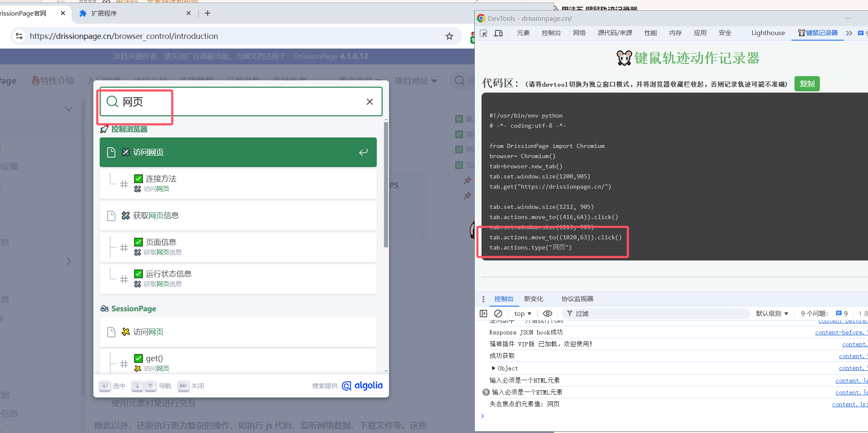Click the clear console icon

click(x=498, y=313)
